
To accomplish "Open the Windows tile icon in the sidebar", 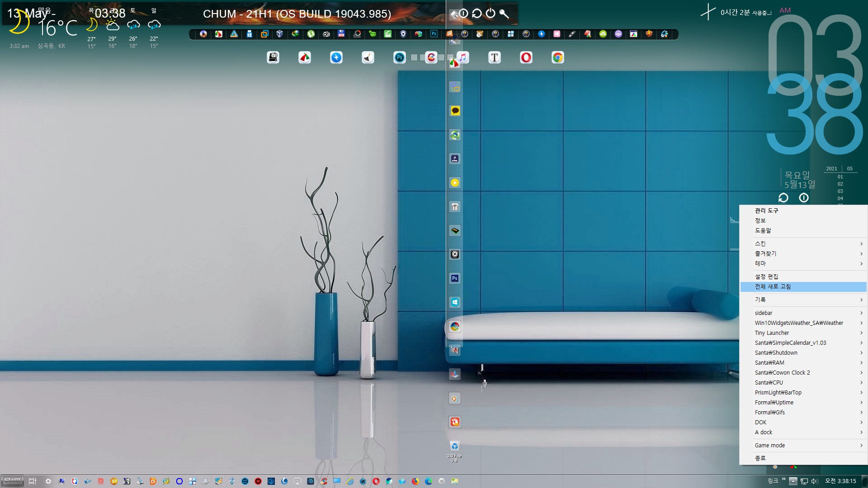I will pyautogui.click(x=455, y=302).
